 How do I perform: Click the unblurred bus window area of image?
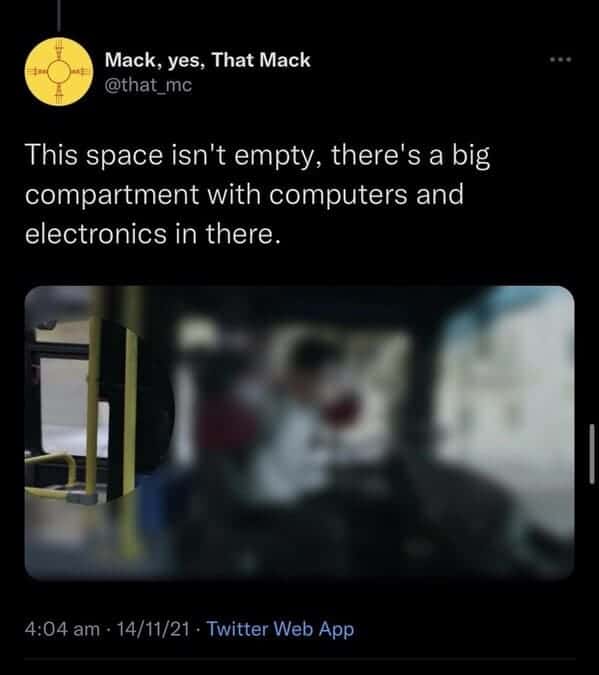coord(73,408)
